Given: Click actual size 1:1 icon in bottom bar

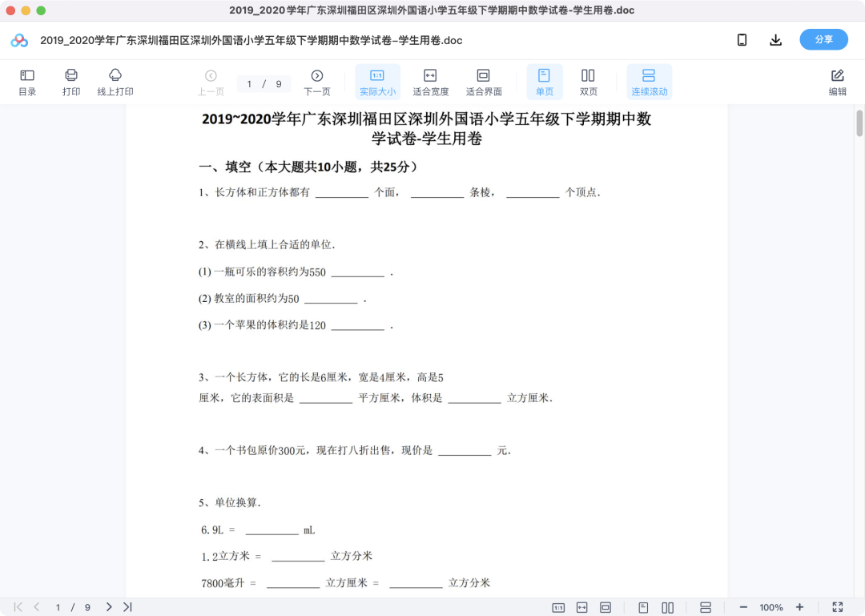Looking at the screenshot, I should point(558,608).
